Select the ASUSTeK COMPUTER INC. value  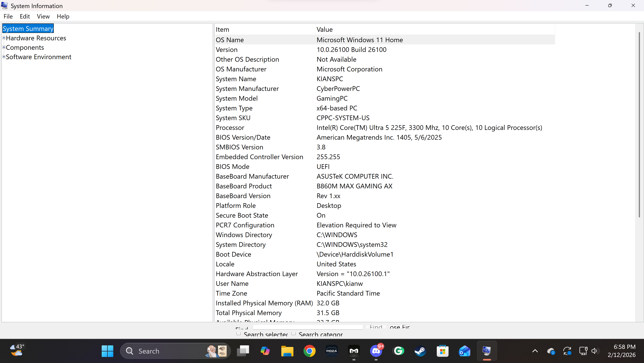355,176
